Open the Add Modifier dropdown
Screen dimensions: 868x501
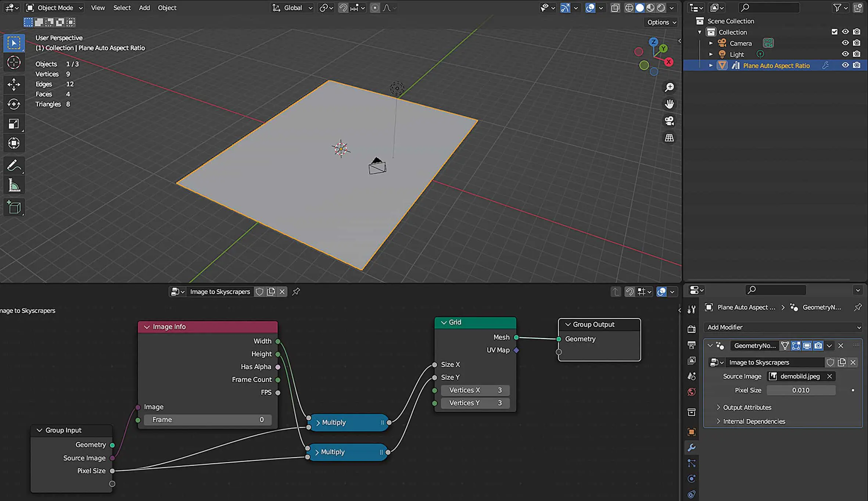click(783, 327)
